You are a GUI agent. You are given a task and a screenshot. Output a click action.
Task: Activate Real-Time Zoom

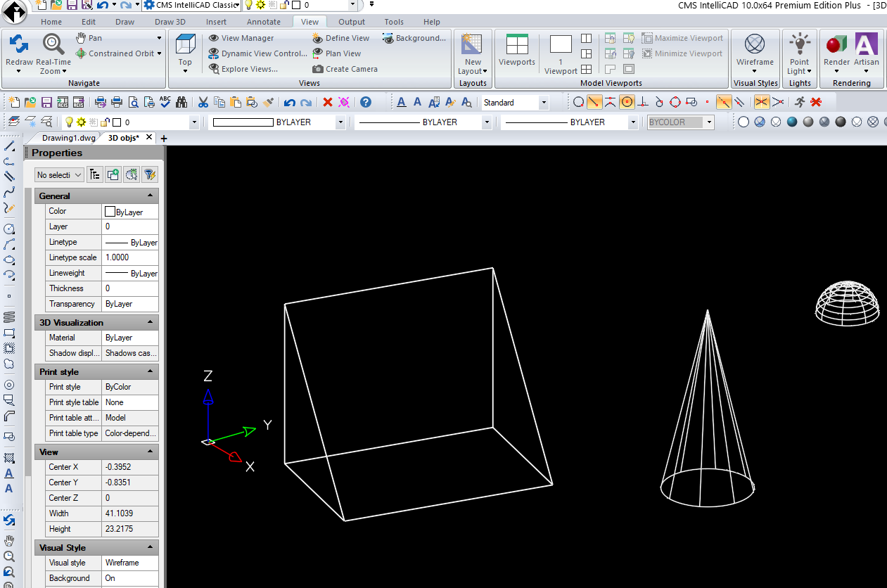coord(54,53)
